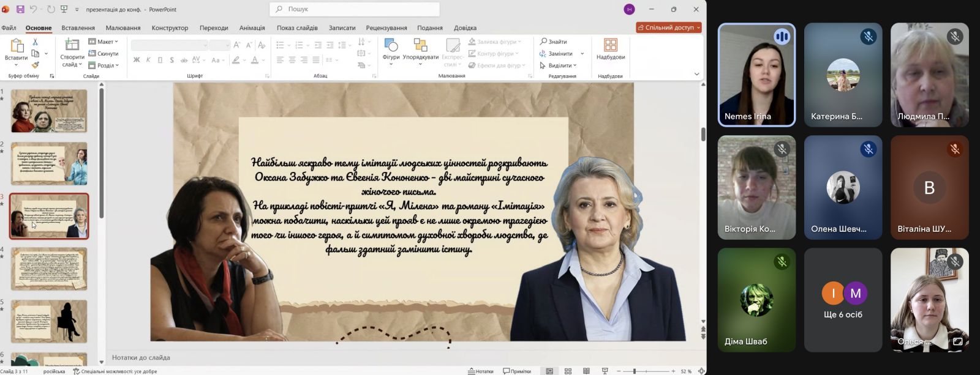Open reading view from status bar

586,371
